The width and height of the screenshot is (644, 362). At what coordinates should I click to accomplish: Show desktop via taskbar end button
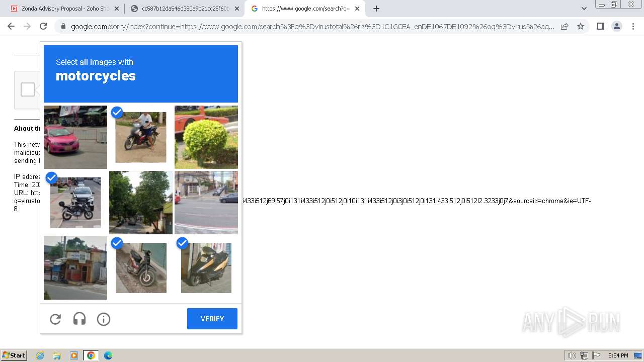tap(638, 355)
